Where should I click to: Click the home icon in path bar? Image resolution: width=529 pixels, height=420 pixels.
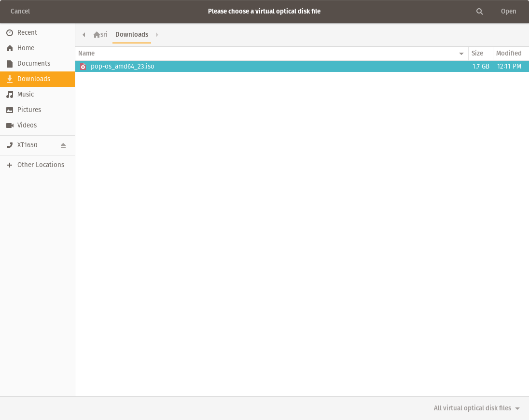click(97, 35)
